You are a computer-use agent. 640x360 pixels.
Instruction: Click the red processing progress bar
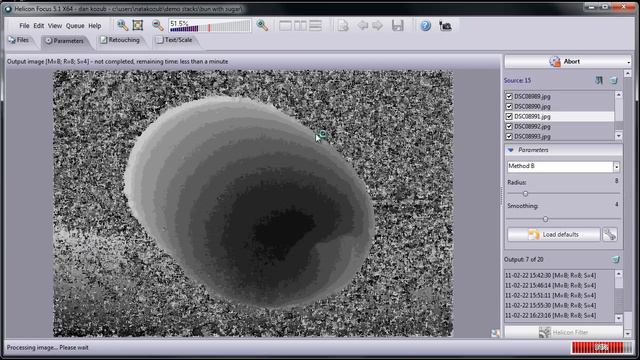tap(601, 347)
